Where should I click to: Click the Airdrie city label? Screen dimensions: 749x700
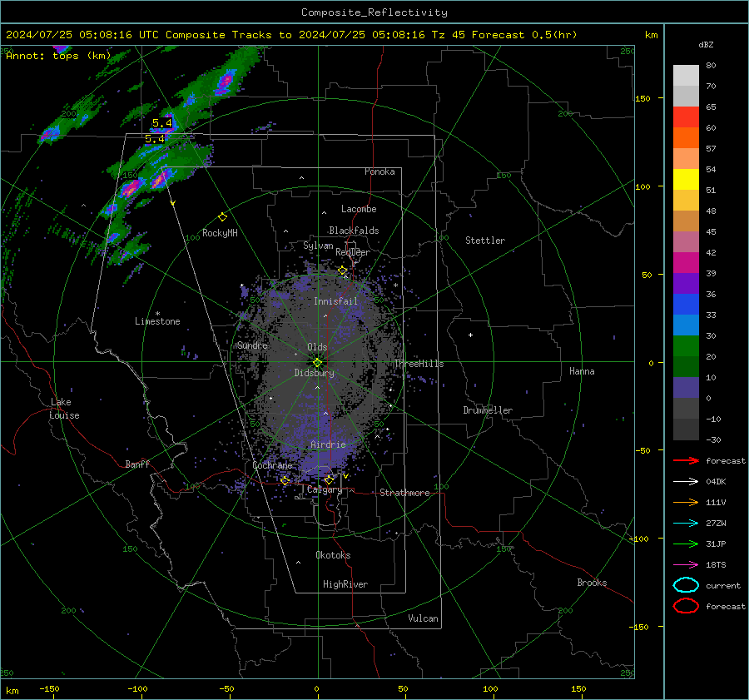point(328,444)
